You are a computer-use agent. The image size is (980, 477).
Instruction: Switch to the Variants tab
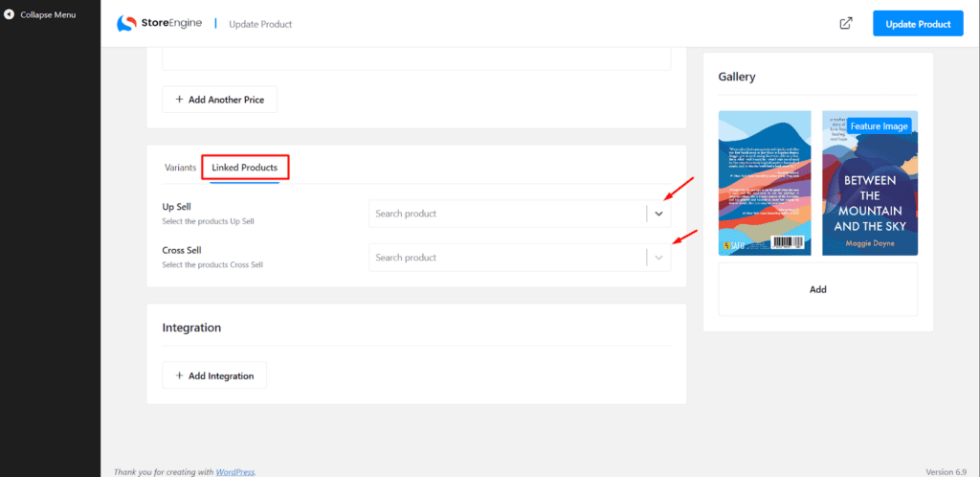(x=180, y=168)
